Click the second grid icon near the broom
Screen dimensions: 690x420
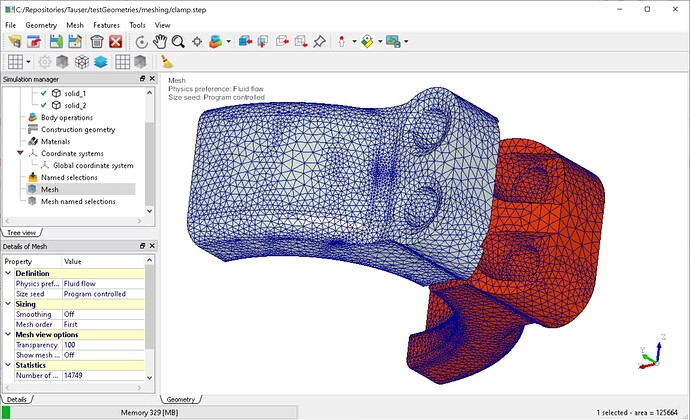pos(122,62)
